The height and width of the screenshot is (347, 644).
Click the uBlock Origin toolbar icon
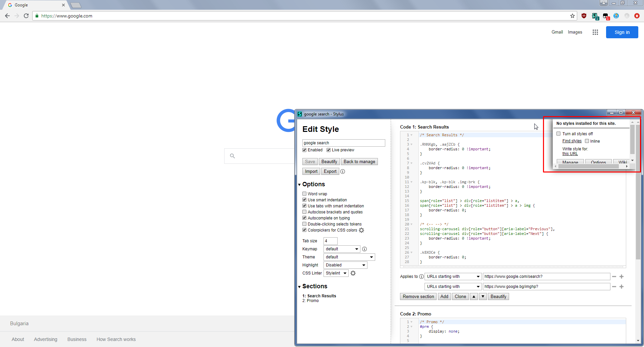click(x=584, y=16)
